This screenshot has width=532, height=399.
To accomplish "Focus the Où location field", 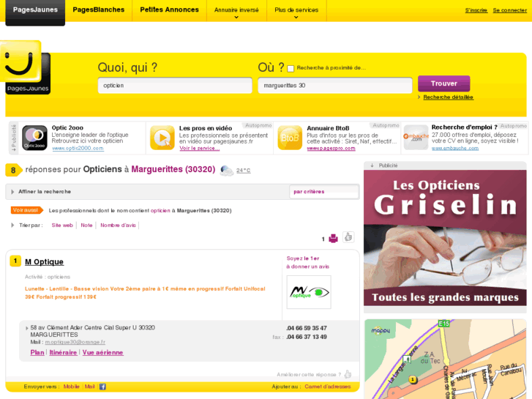I will 335,86.
